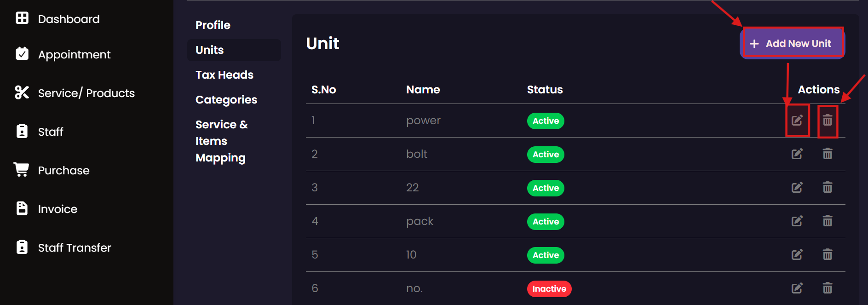Click trash icon for pack unit

coord(827,221)
